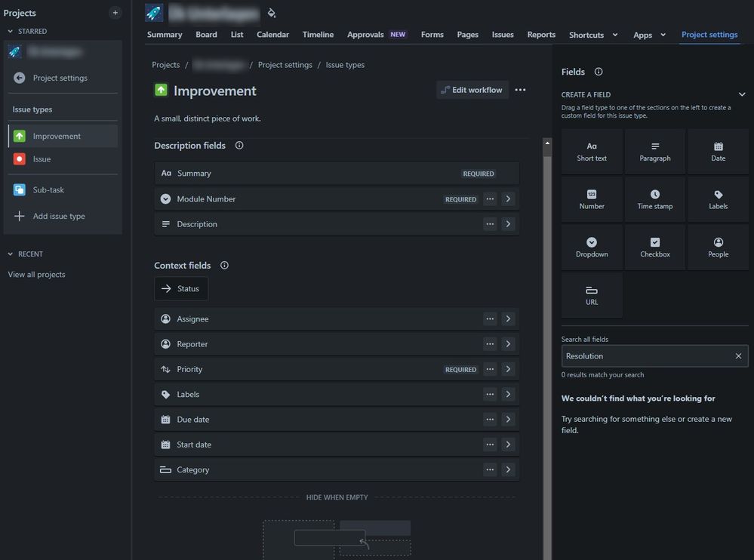Click the Edit workflow button
The height and width of the screenshot is (560, 754).
click(x=472, y=90)
